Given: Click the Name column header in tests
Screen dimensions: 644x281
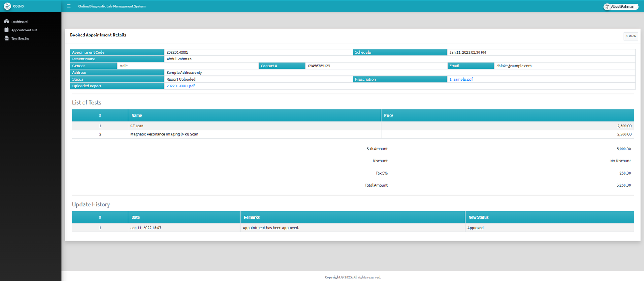Looking at the screenshot, I should [x=137, y=115].
